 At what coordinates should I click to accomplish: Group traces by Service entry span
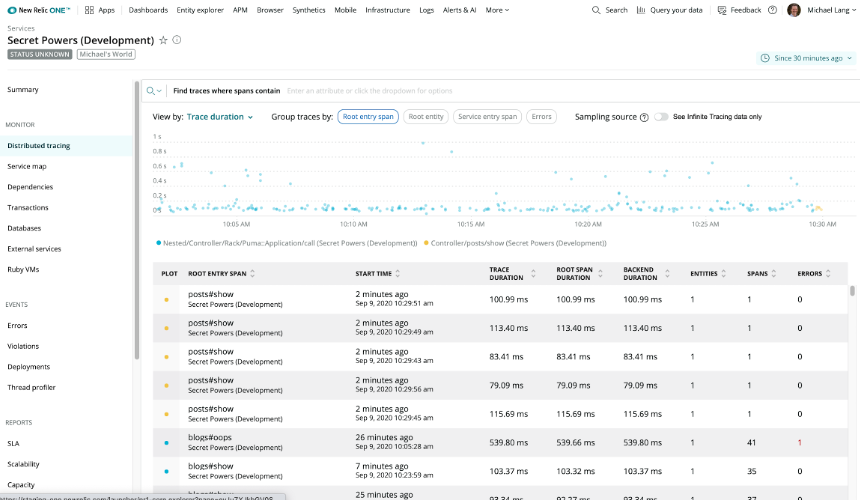pos(487,117)
